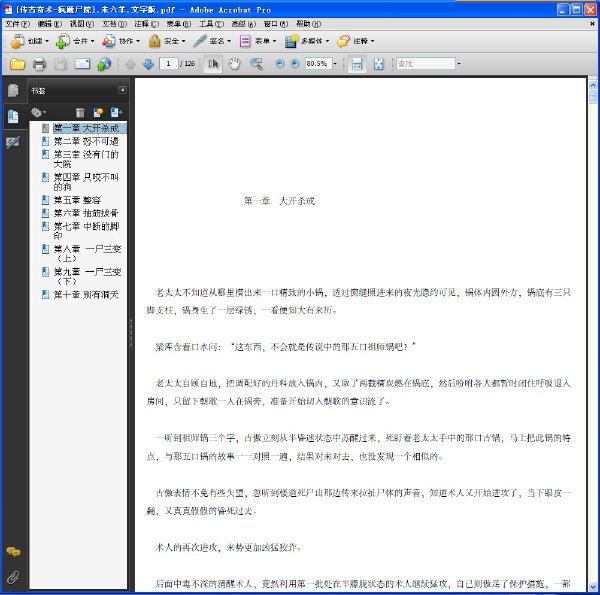Open the 文件 (File) menu

coord(17,24)
